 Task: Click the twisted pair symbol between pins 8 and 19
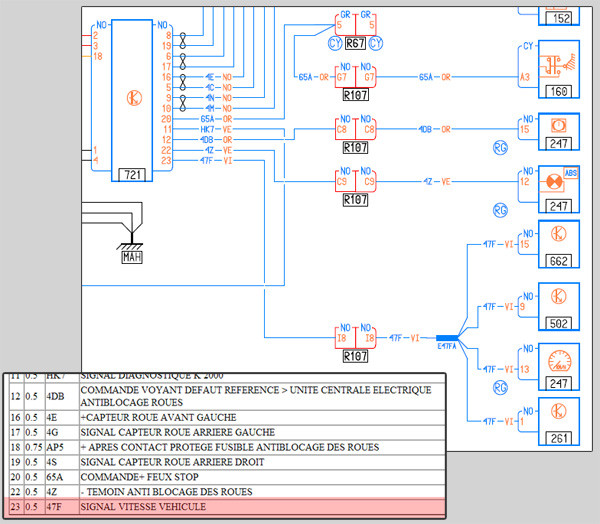(x=183, y=41)
